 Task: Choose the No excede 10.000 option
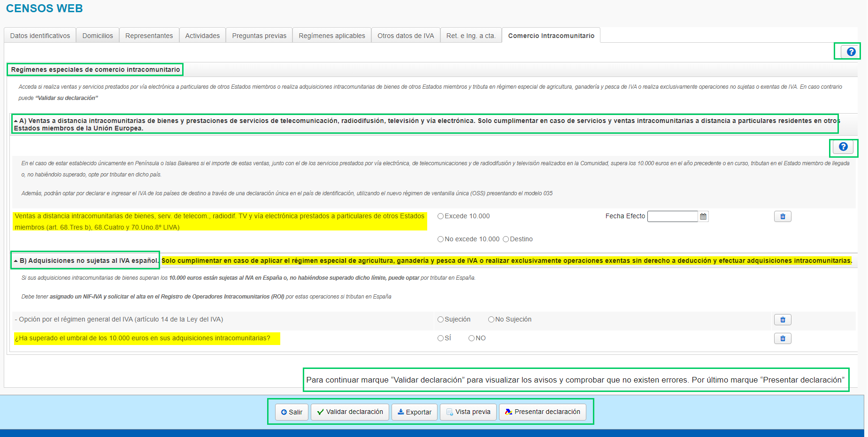point(440,239)
